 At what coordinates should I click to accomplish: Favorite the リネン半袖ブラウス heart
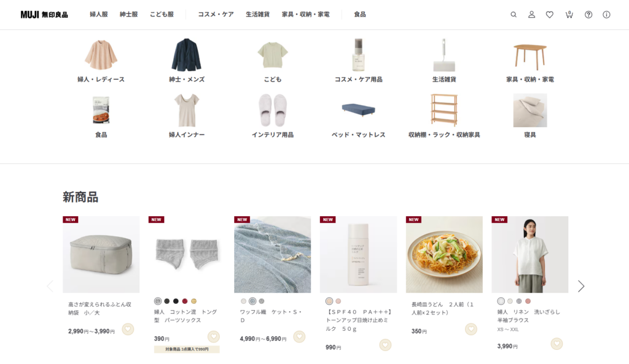[x=557, y=344]
